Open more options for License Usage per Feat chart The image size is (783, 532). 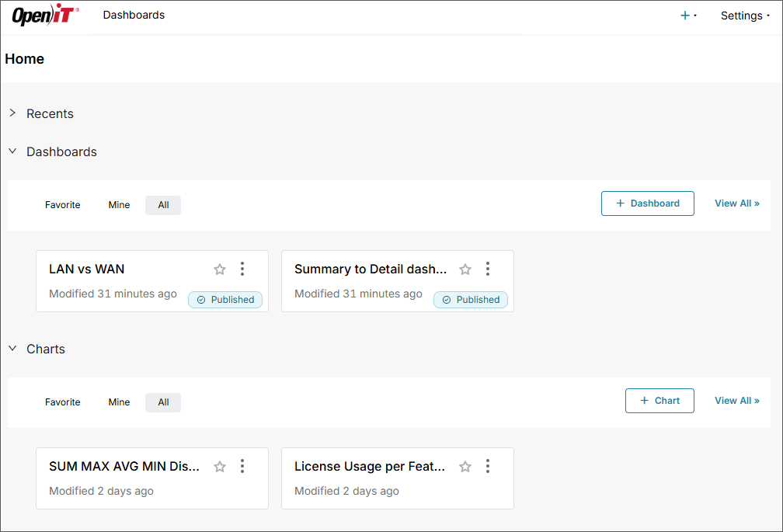(x=488, y=466)
